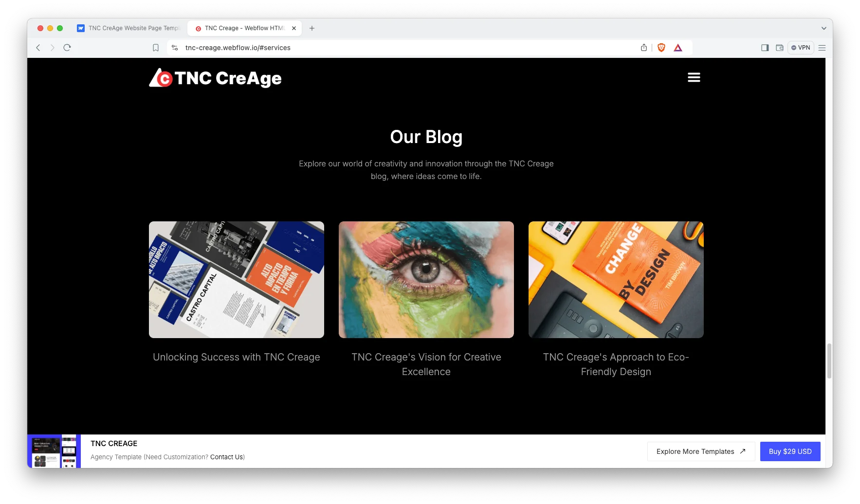Toggle the browser sidebar panel
Image resolution: width=860 pixels, height=504 pixels.
(x=765, y=48)
